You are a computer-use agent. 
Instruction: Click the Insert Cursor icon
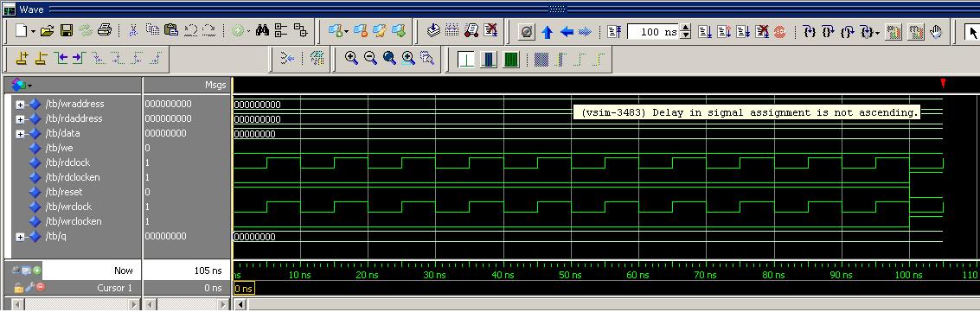pos(22,59)
